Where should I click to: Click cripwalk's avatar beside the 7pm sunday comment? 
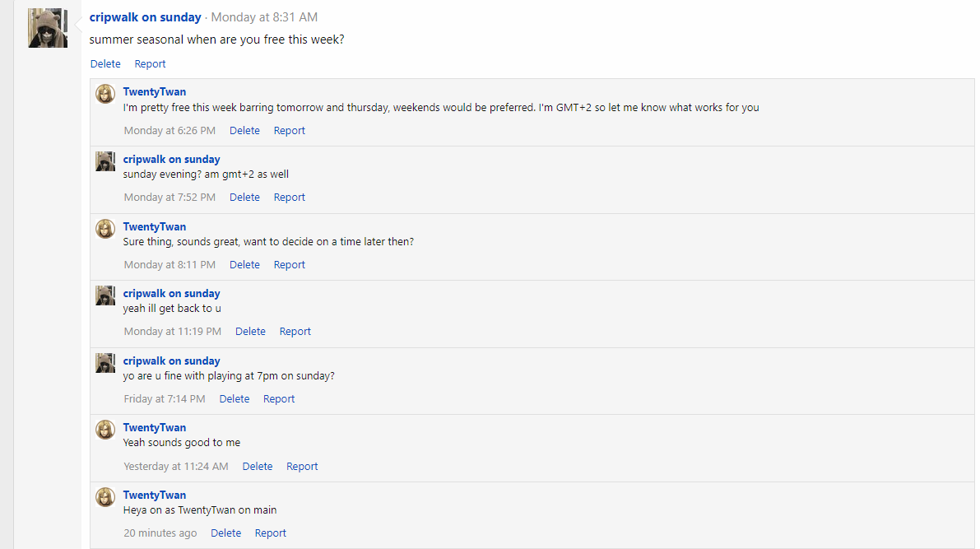[x=105, y=363]
